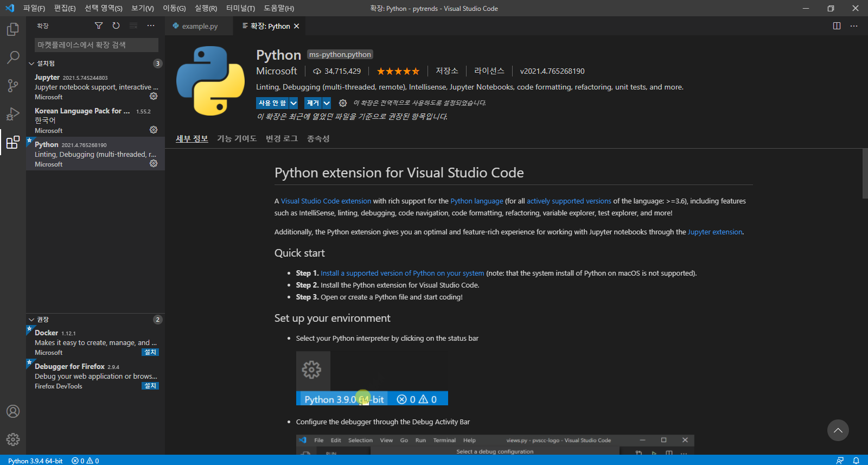Image resolution: width=868 pixels, height=465 pixels.
Task: Click the 제거 uninstall button
Action: 313,103
